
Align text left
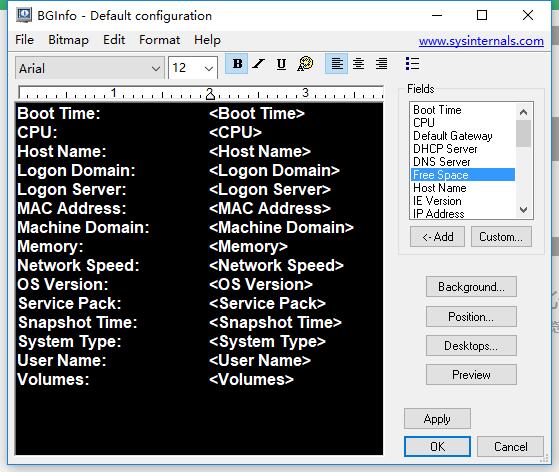tap(337, 64)
